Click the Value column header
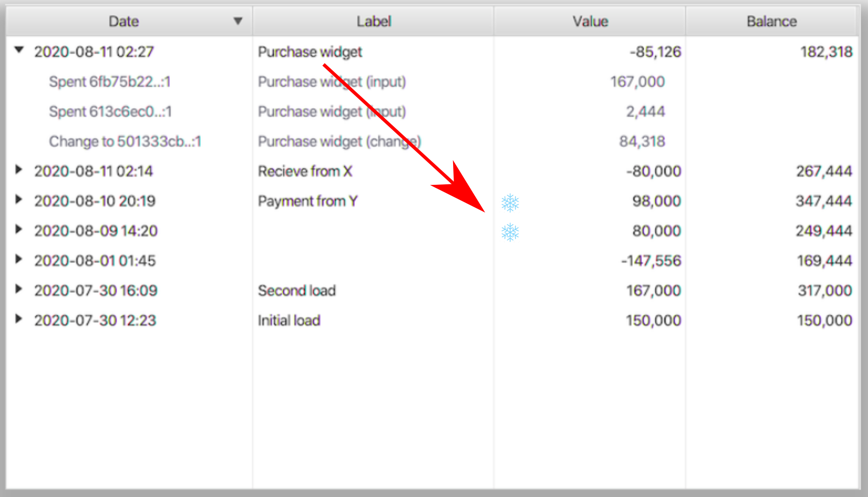 [590, 21]
